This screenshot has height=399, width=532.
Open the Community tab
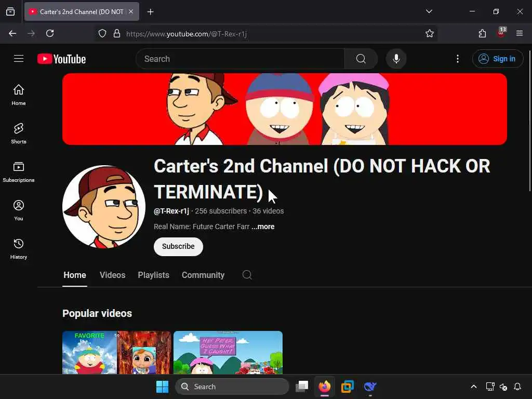[x=203, y=275]
